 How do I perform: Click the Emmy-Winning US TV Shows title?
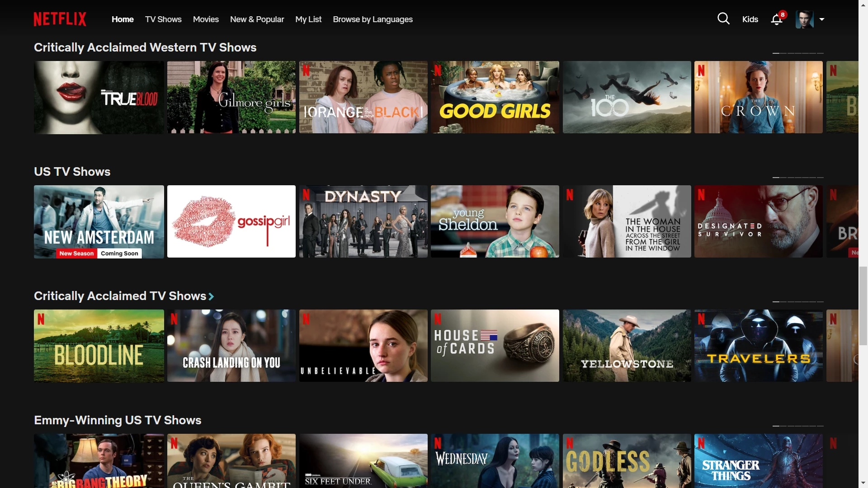[118, 420]
